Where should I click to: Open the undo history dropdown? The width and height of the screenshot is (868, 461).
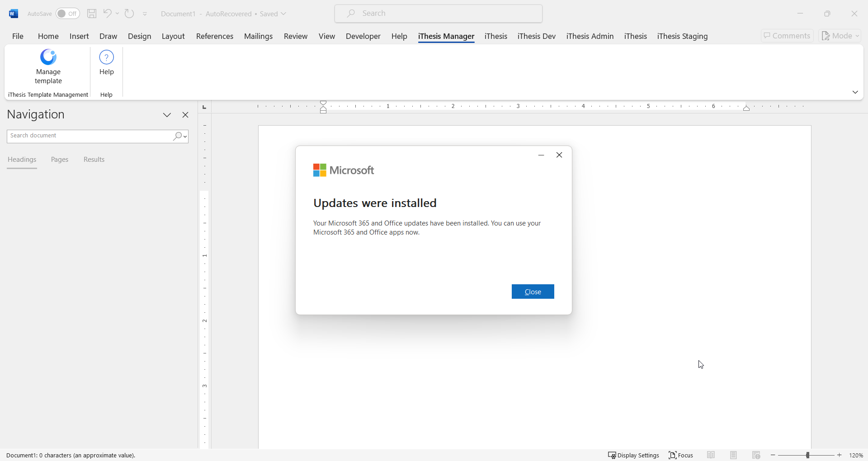[x=118, y=14]
